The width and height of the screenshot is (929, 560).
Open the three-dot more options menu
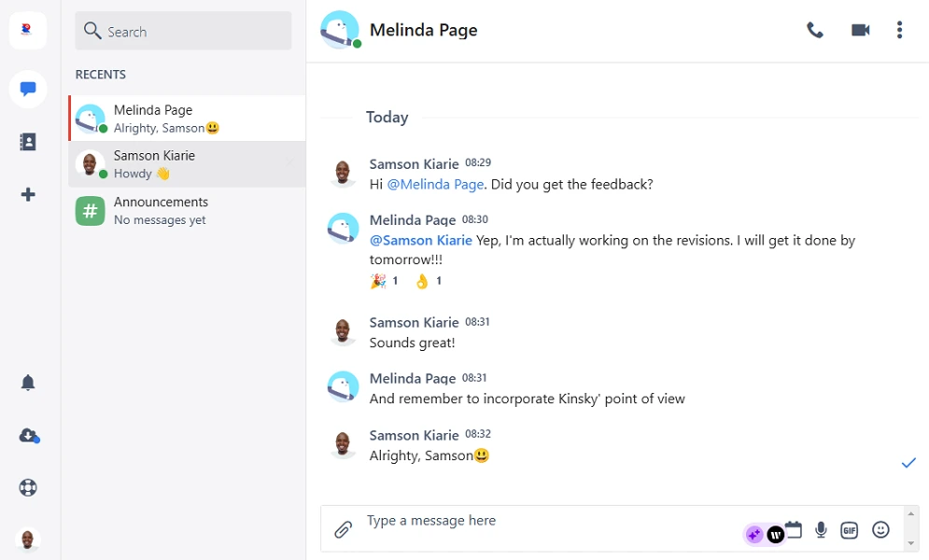899,31
